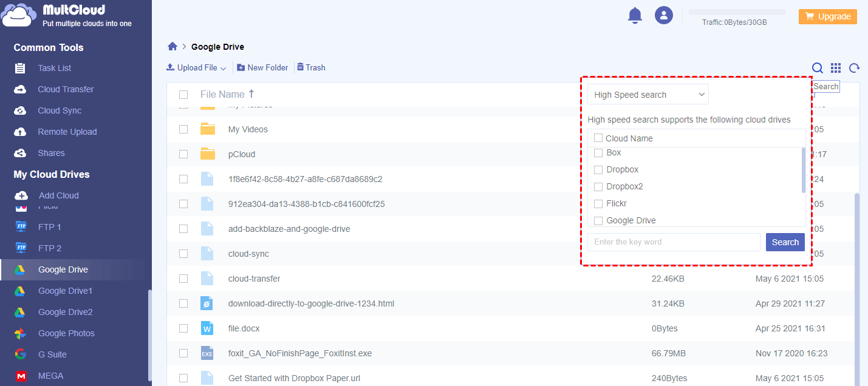This screenshot has width=868, height=386.
Task: Open the notifications bell
Action: [635, 16]
